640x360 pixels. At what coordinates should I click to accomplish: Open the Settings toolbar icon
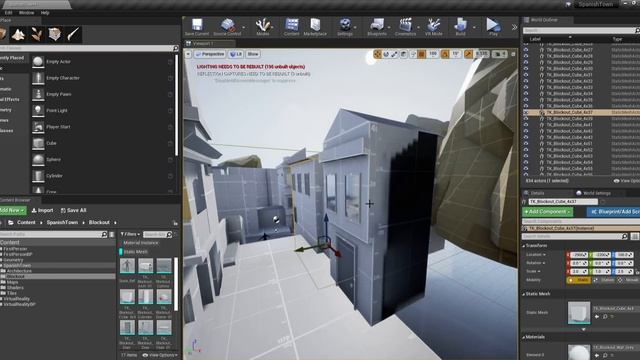pos(345,27)
